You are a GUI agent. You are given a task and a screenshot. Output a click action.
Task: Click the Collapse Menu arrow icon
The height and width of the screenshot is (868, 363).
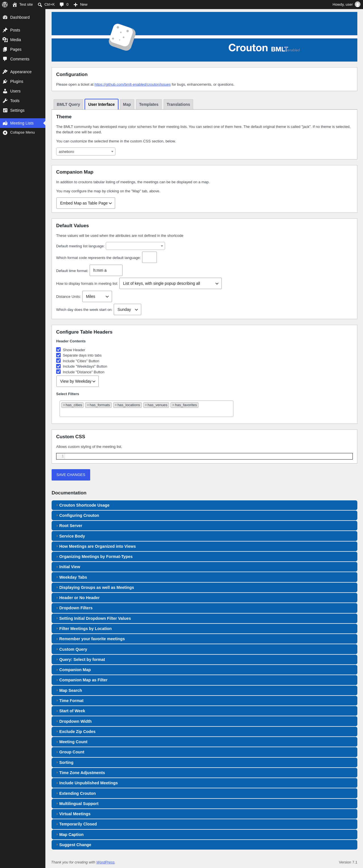point(5,132)
